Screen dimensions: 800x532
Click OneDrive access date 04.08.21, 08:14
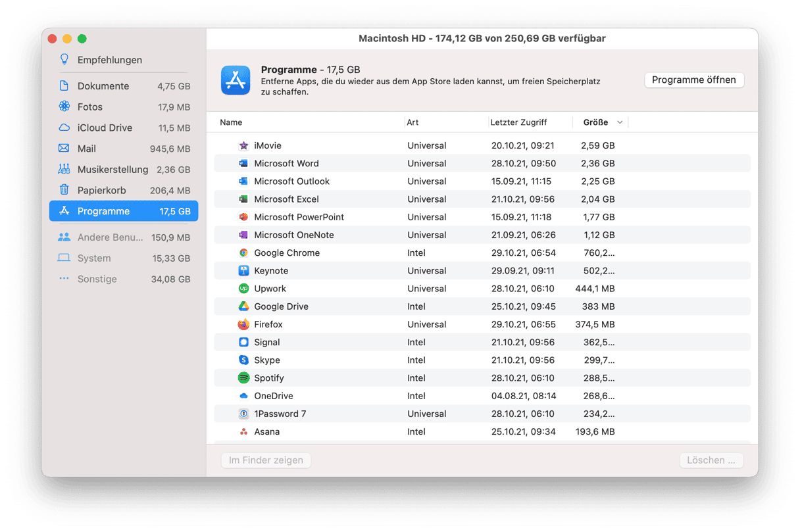[x=524, y=396]
